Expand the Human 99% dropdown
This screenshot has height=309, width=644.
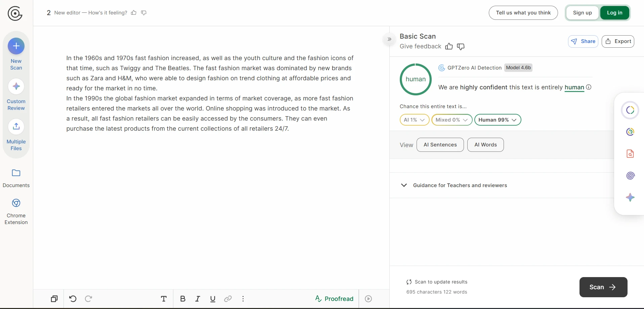(498, 120)
